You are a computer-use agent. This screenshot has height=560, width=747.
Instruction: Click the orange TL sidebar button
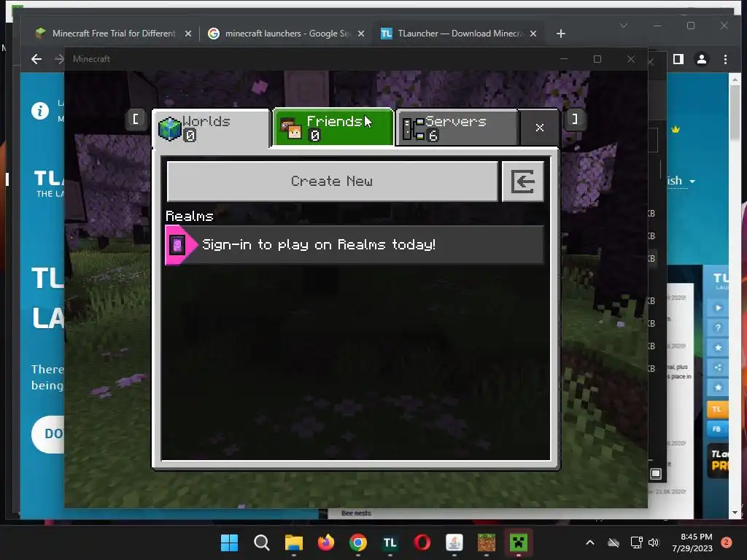pos(718,409)
